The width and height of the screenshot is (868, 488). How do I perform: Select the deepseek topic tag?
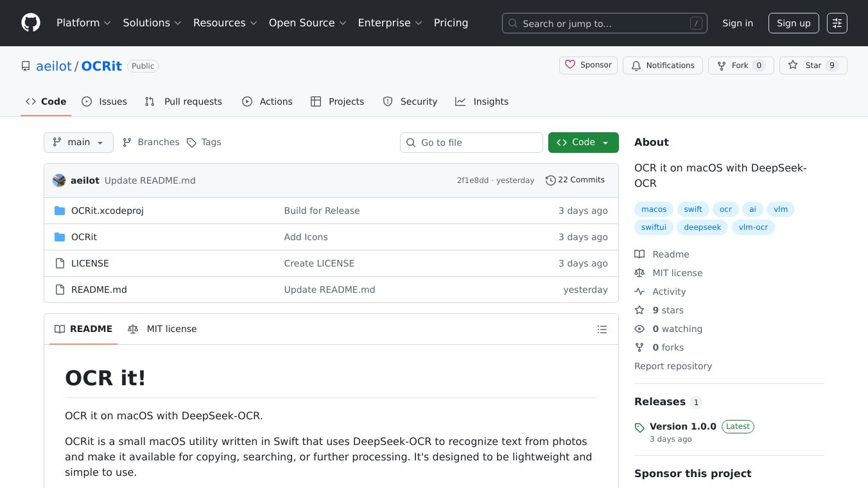pyautogui.click(x=702, y=227)
